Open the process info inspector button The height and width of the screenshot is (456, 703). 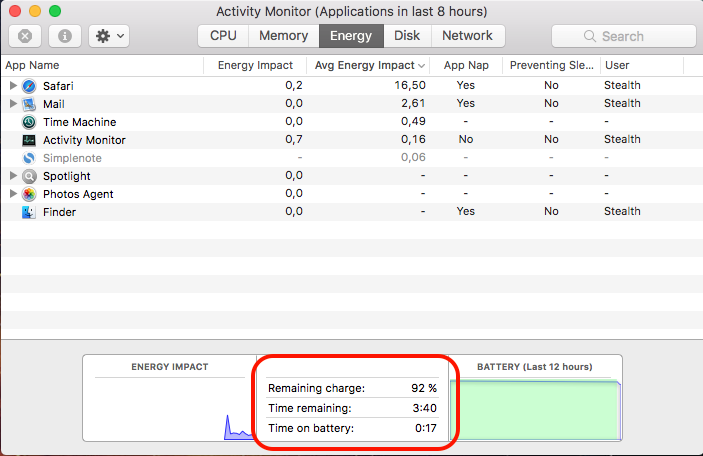point(65,36)
